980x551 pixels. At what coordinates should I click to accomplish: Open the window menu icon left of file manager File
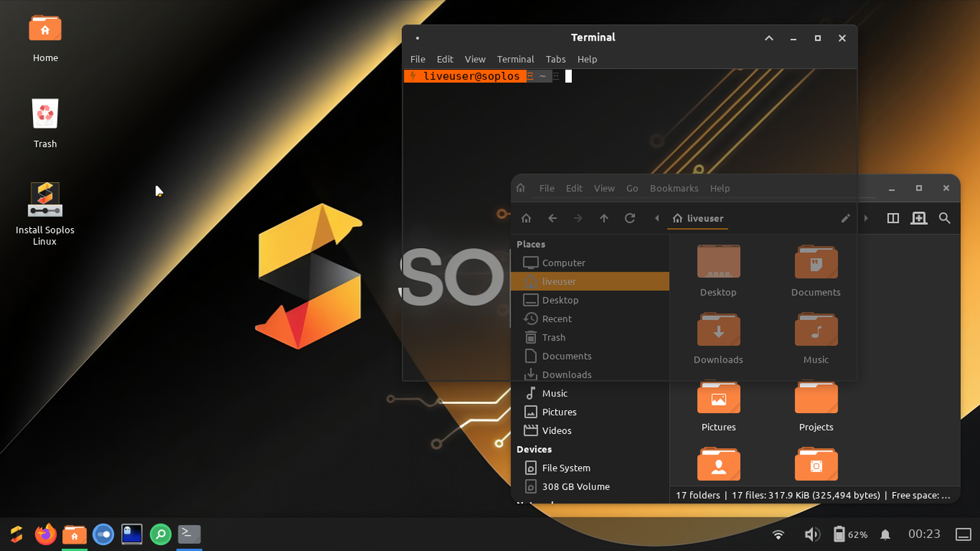point(521,188)
